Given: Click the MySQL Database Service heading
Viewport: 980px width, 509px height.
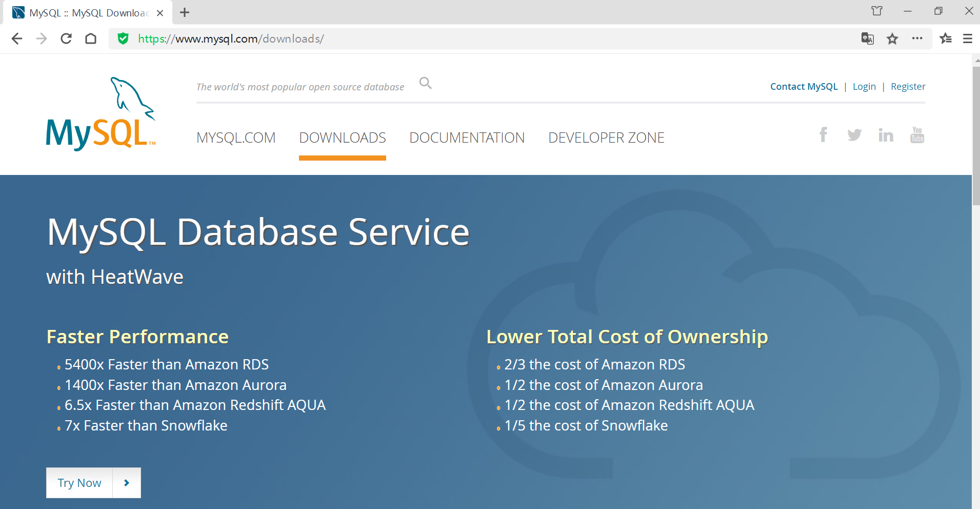Looking at the screenshot, I should tap(258, 232).
